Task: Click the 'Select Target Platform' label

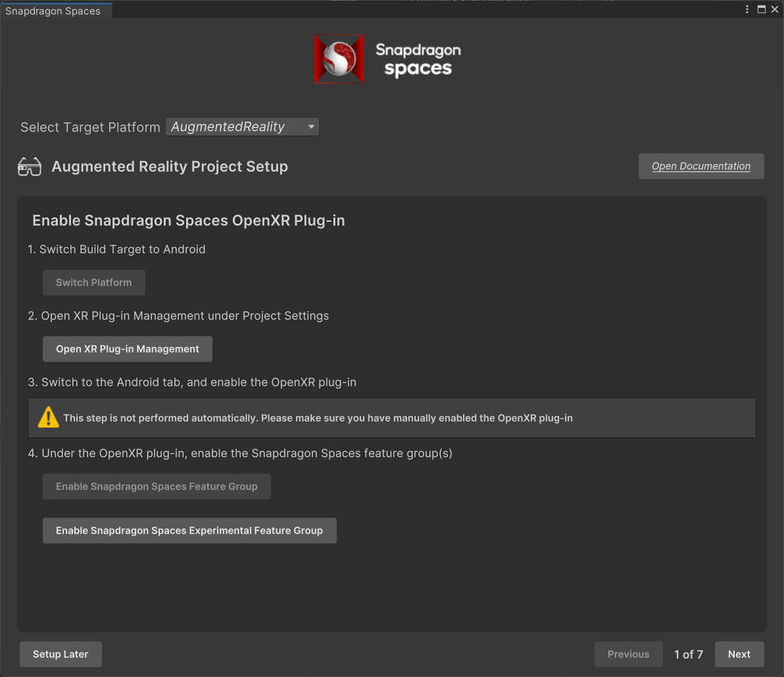Action: click(90, 127)
